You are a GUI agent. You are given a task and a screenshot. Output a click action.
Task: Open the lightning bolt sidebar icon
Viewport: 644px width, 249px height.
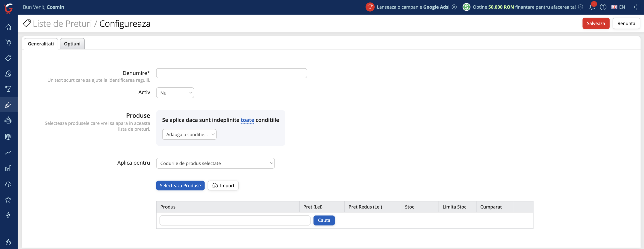[8, 215]
